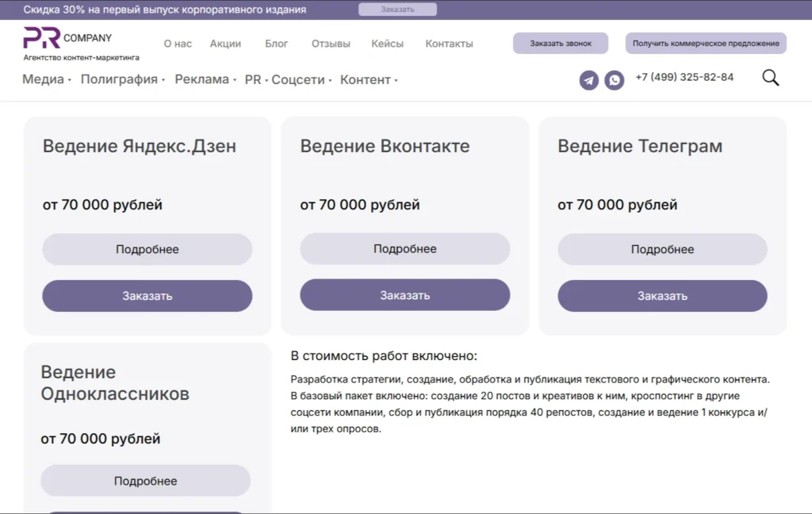
Task: Go to the Блог section
Action: [277, 44]
